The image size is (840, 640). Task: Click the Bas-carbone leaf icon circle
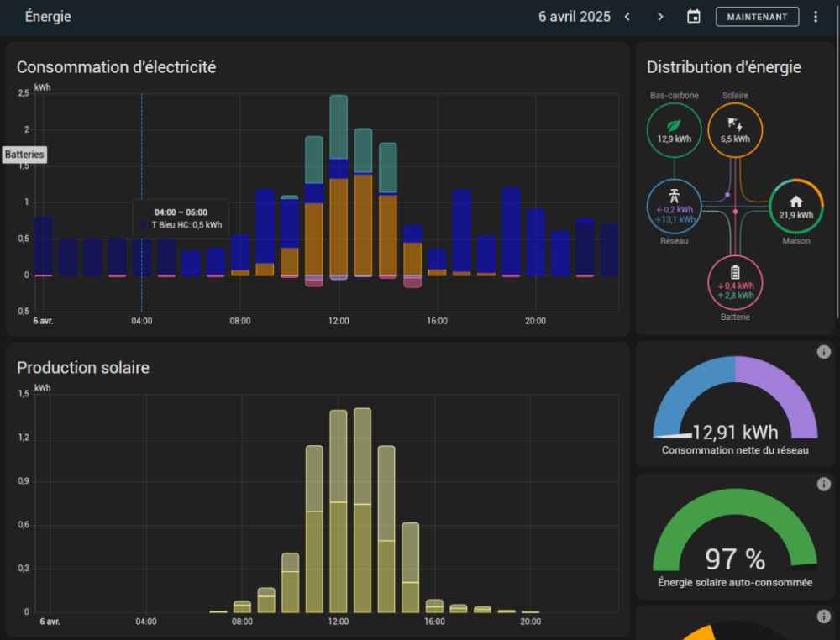[x=674, y=130]
